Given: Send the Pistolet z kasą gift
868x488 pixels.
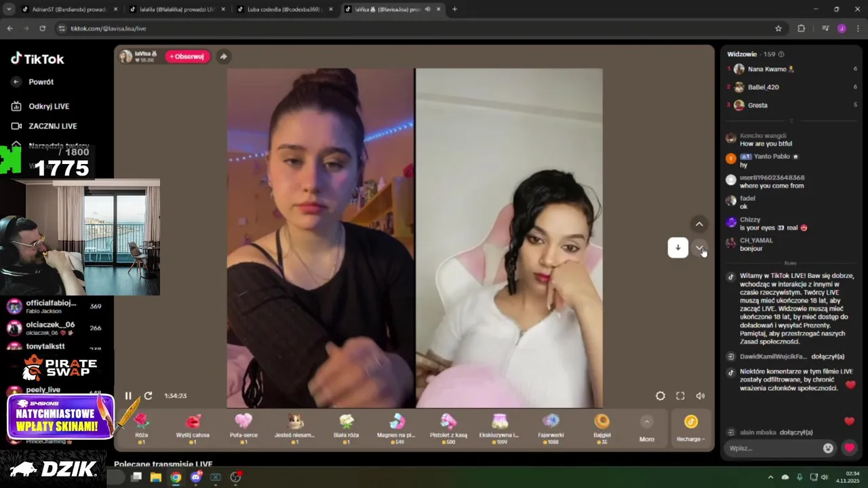Looking at the screenshot, I should [448, 428].
